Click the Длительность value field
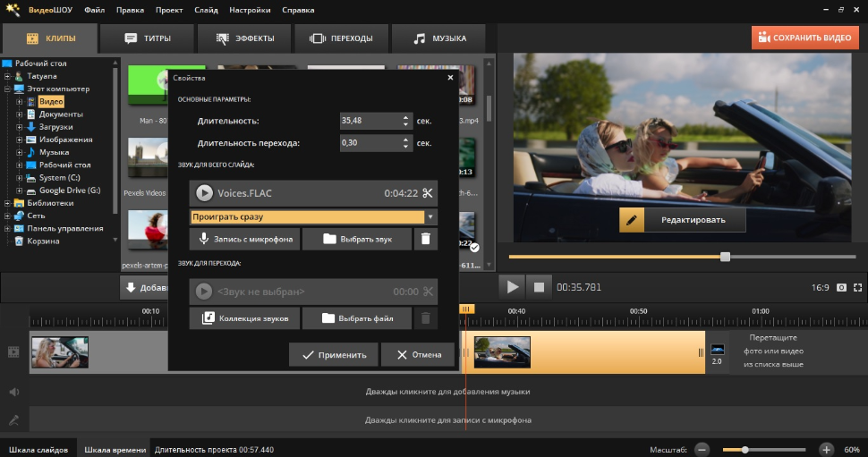The height and width of the screenshot is (457, 868). (368, 121)
